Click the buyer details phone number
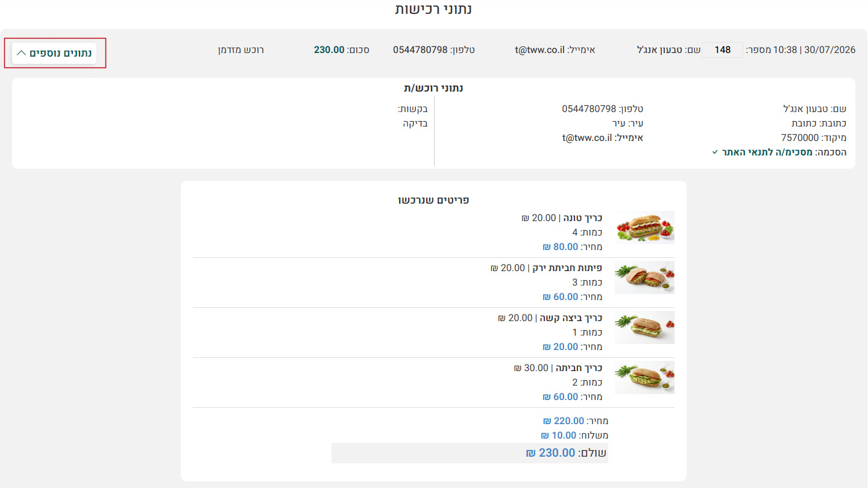 point(589,109)
